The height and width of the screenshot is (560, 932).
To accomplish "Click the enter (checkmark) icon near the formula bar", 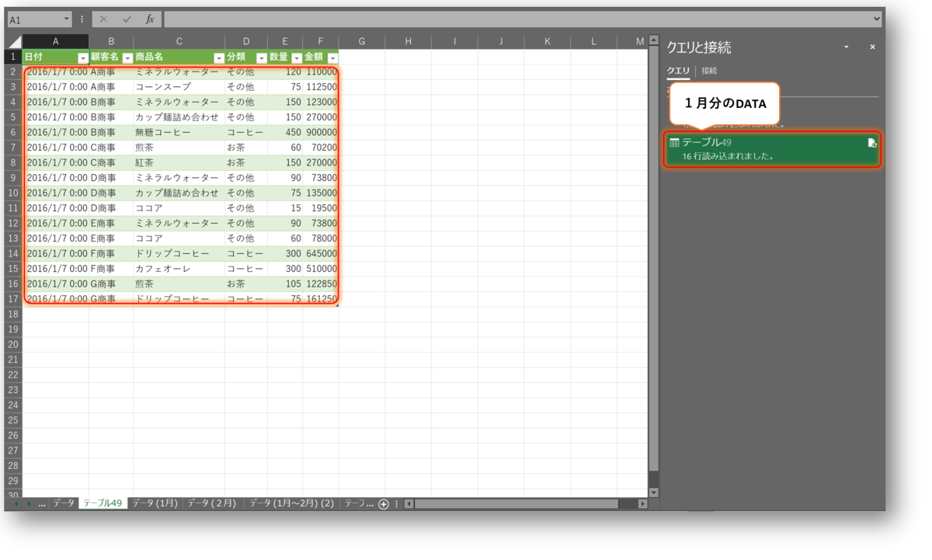I will (126, 18).
